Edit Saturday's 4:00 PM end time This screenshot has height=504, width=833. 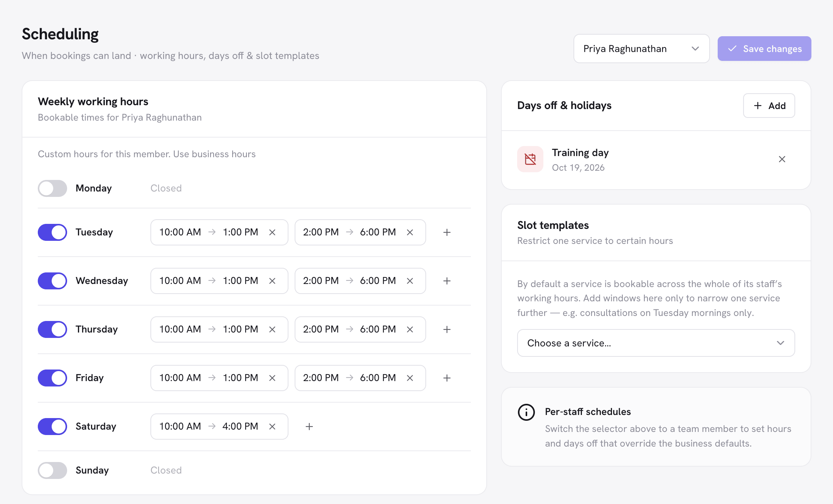pyautogui.click(x=240, y=427)
